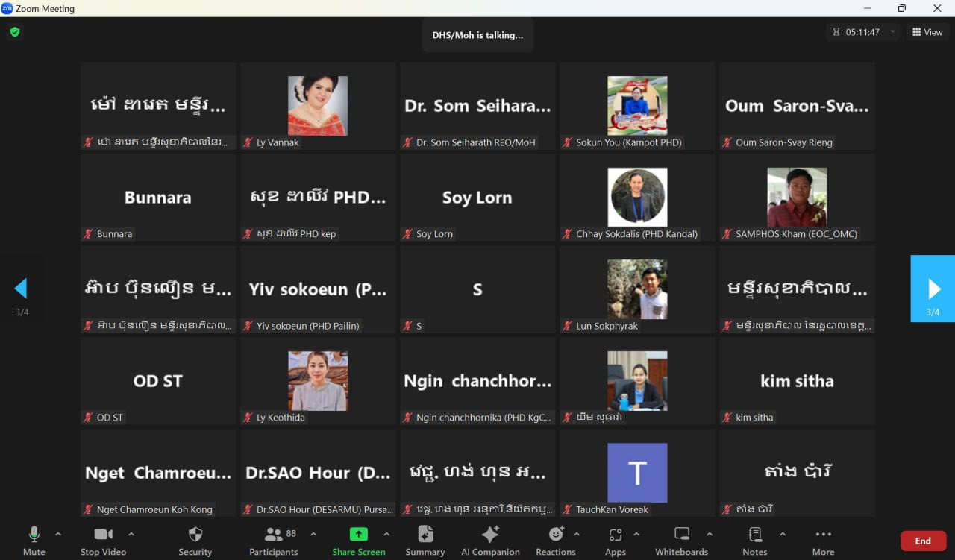Viewport: 955px width, 560px height.
Task: Open Reactions picker
Action: (556, 541)
